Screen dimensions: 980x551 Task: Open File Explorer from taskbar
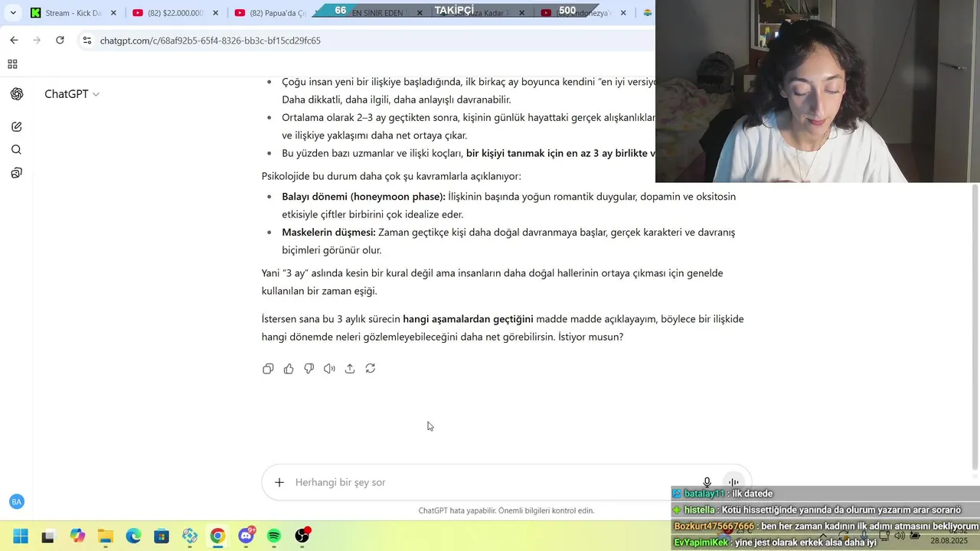105,536
